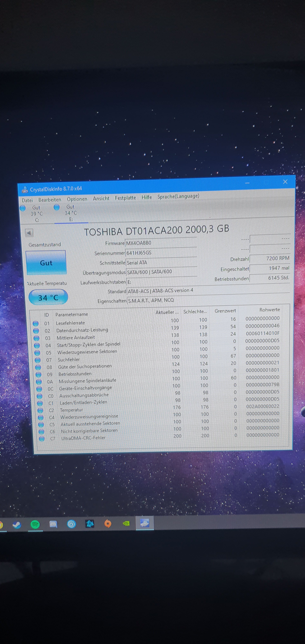305x644 pixels.
Task: Select the Temperatur parameter text
Action: (x=71, y=410)
